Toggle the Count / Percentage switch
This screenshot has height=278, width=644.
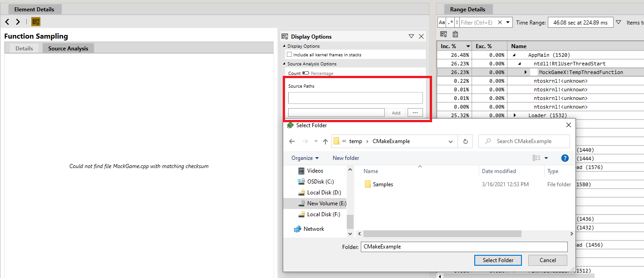pyautogui.click(x=305, y=73)
